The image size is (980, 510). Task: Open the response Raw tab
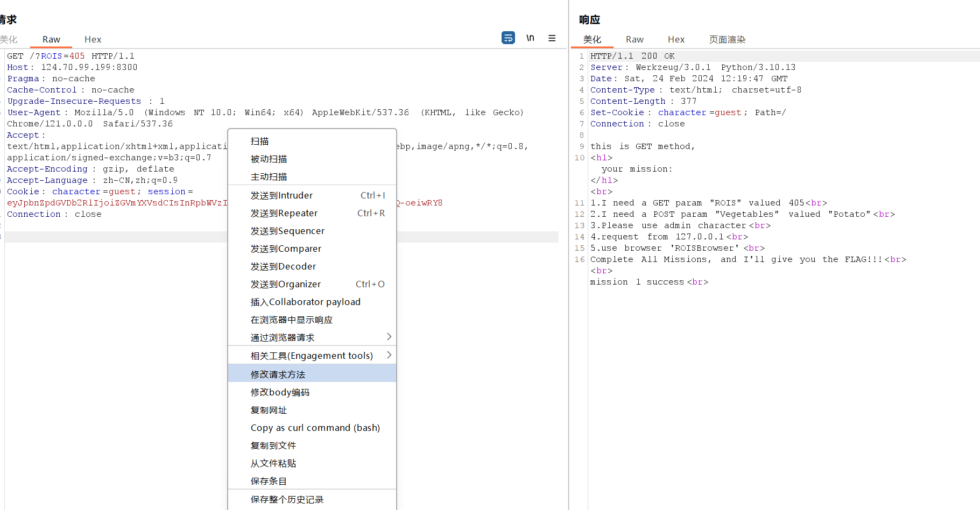point(634,39)
